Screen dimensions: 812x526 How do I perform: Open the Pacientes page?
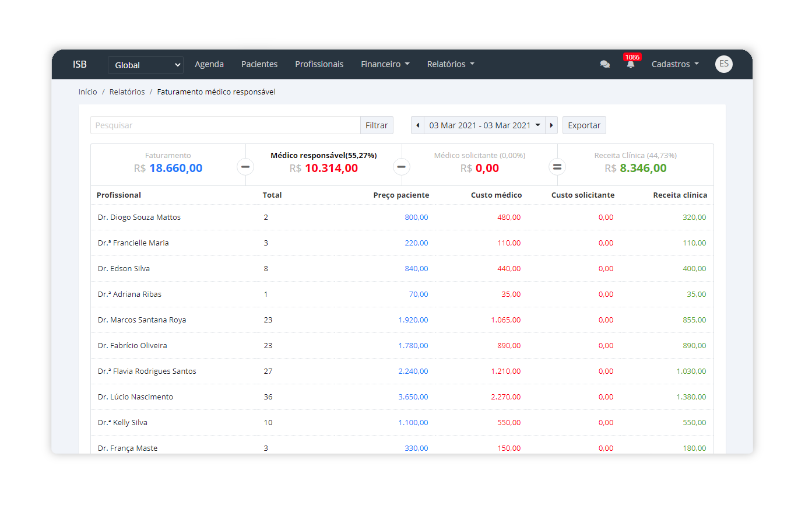[259, 64]
